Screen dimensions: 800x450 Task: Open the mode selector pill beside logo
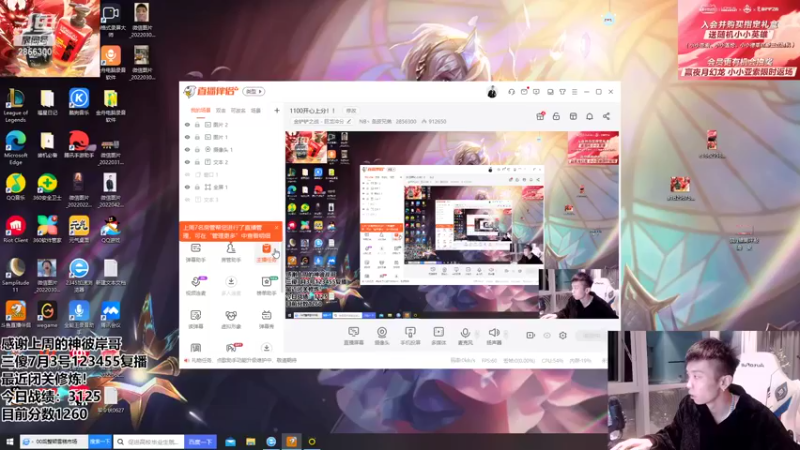(x=254, y=92)
